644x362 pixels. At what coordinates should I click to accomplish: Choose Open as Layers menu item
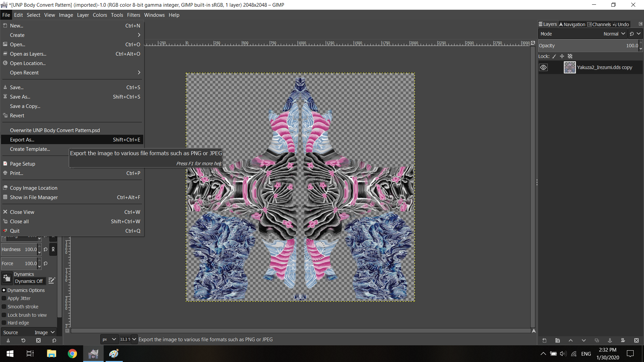(72, 54)
